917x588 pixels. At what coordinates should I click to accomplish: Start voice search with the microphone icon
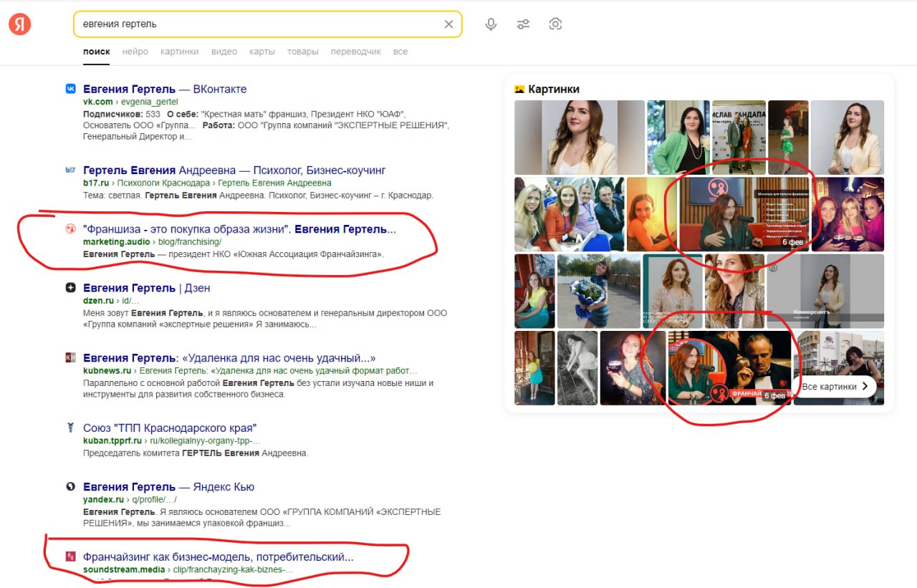pos(491,24)
